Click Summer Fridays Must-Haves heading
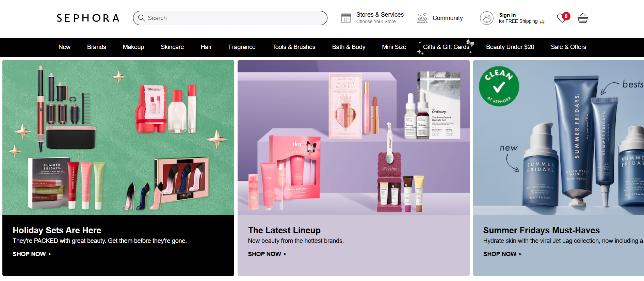644x281 pixels. tap(541, 230)
